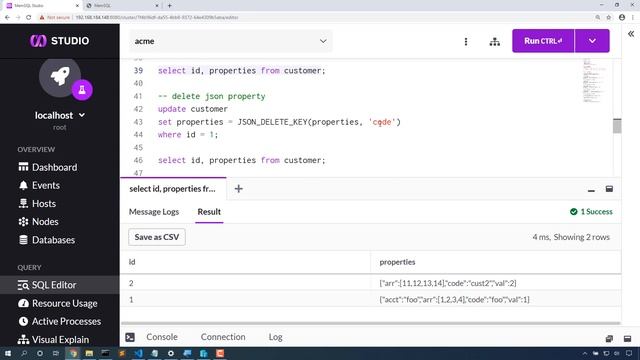The width and height of the screenshot is (640, 360).
Task: Open the Log bottom tab
Action: click(276, 337)
